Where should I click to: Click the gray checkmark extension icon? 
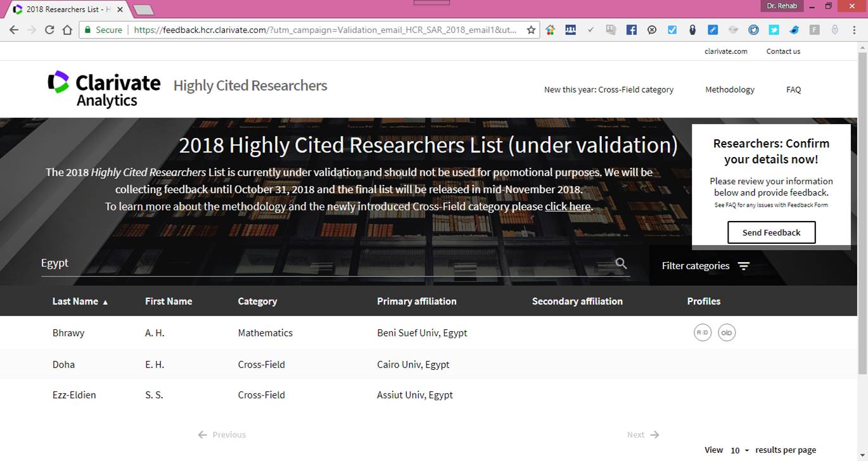(590, 30)
